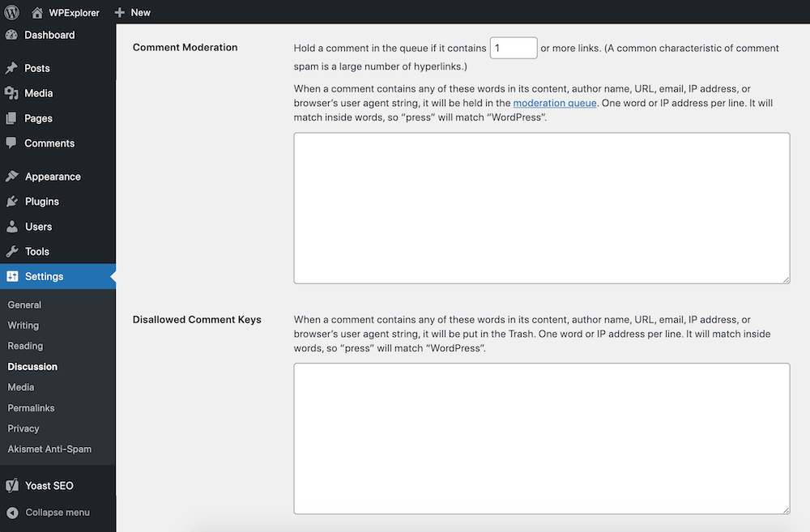810x532 pixels.
Task: Click the Comments speech bubble icon
Action: (x=14, y=143)
